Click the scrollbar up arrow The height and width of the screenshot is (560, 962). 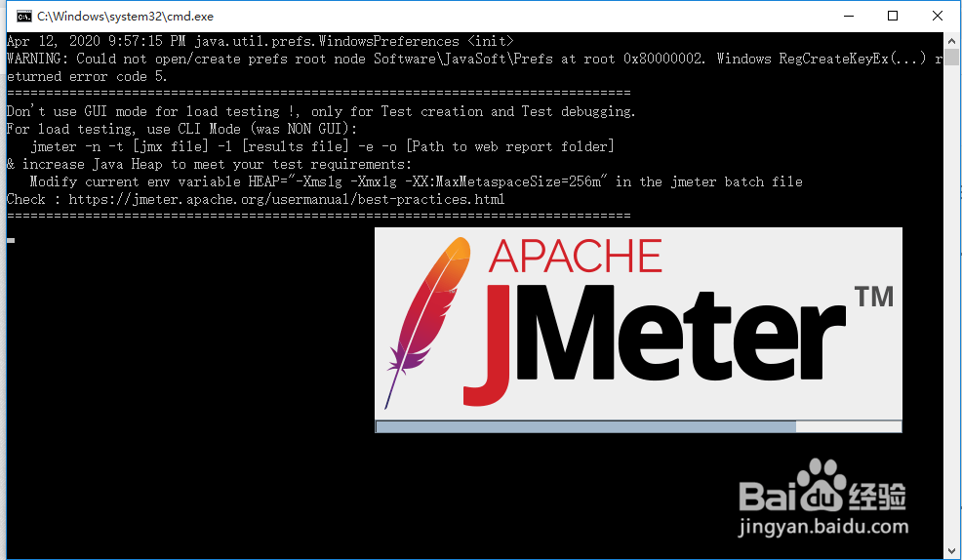[951, 40]
